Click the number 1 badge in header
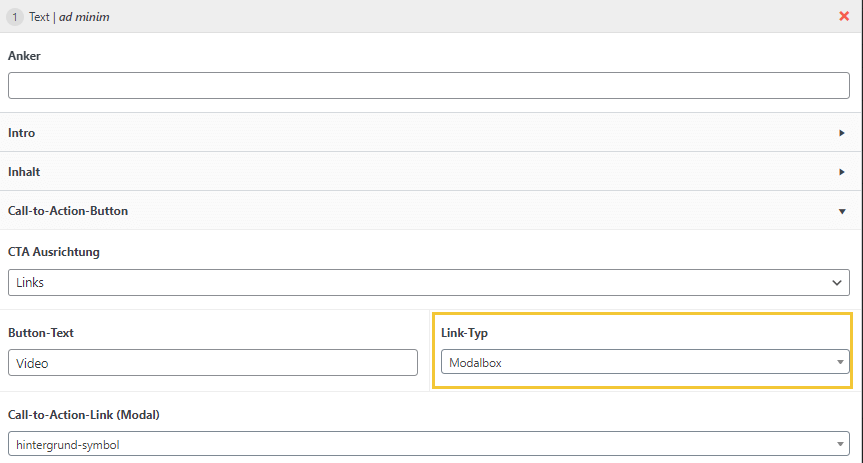 point(17,16)
